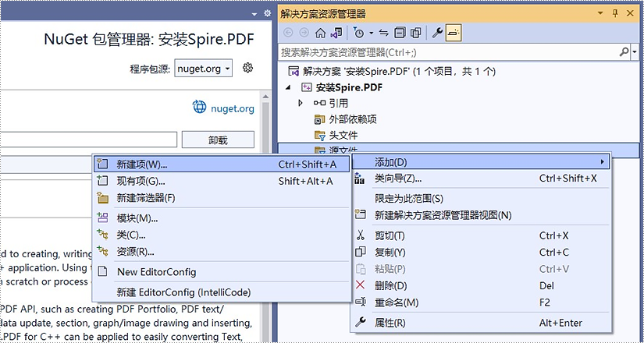
Task: Select 新建 EditorConfig (IntelliCode) entry
Action: pos(222,292)
